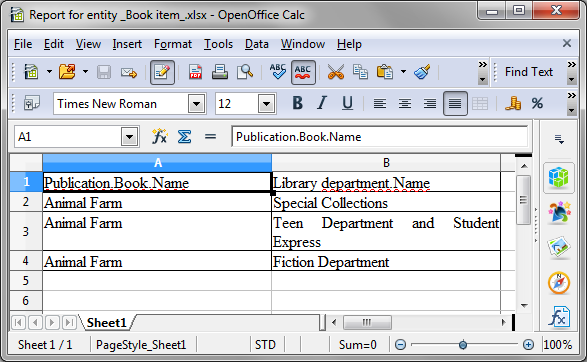Expand the Find toolbar overflow chevron

[x=571, y=72]
